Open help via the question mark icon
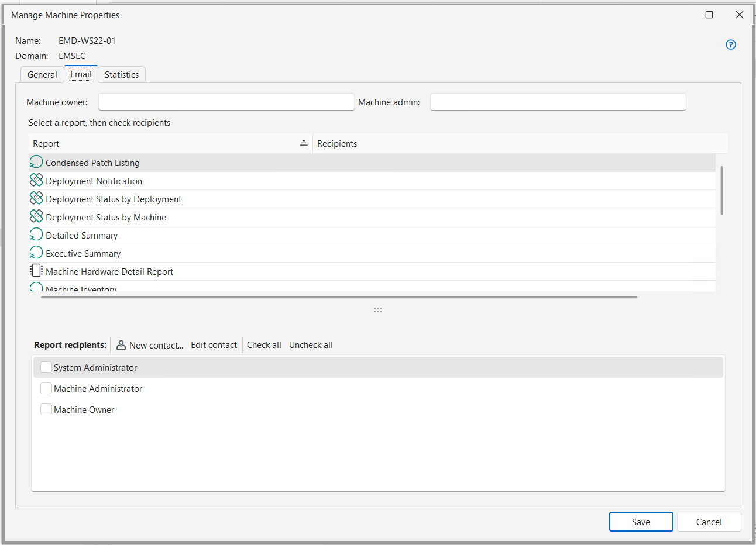Screen dimensions: 756x545 coord(730,44)
